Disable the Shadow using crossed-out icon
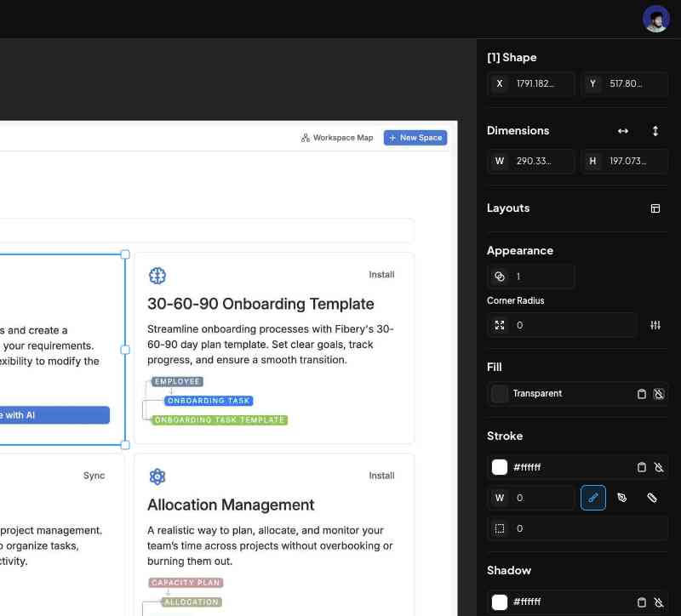The width and height of the screenshot is (681, 616). [x=659, y=602]
